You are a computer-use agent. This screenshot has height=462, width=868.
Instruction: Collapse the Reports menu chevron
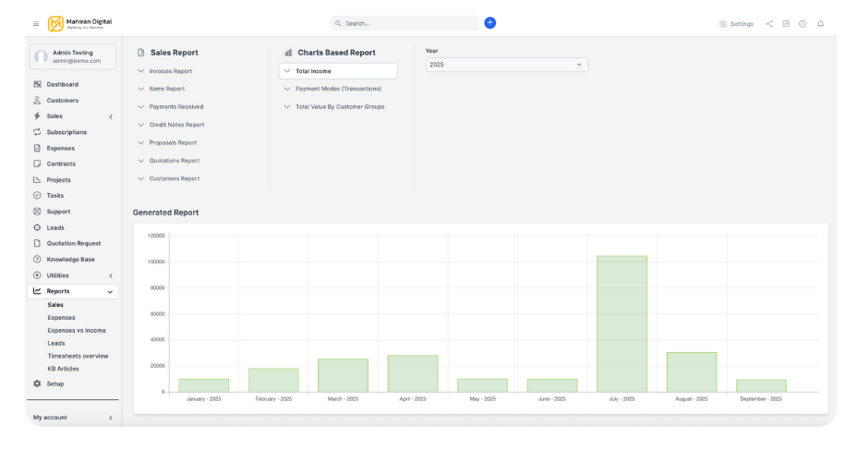tap(110, 291)
